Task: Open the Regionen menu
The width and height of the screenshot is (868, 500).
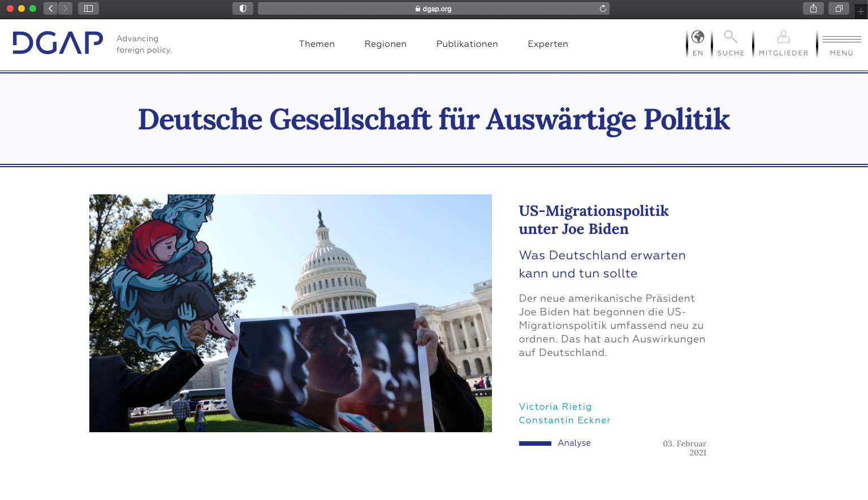Action: click(x=385, y=44)
